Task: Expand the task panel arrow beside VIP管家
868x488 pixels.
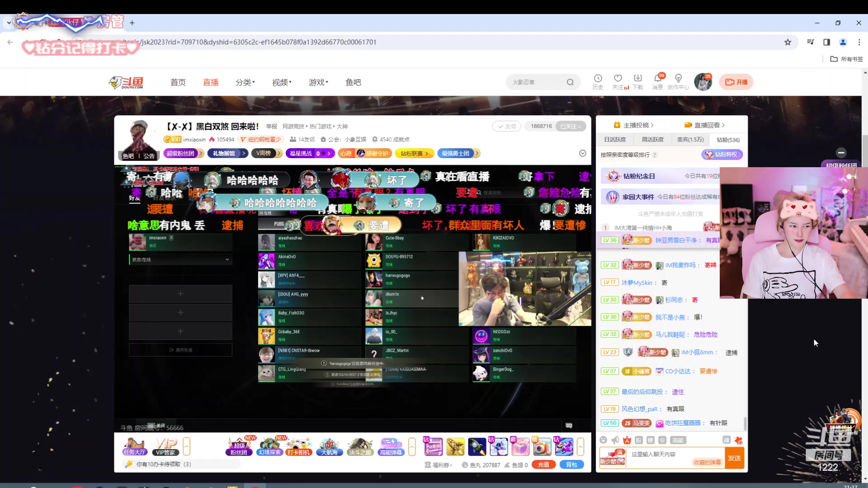Action: click(186, 446)
